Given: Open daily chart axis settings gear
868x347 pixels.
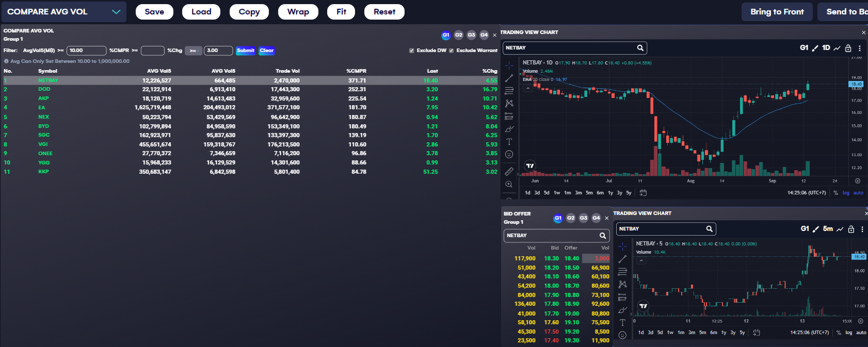Looking at the screenshot, I should pyautogui.click(x=858, y=181).
